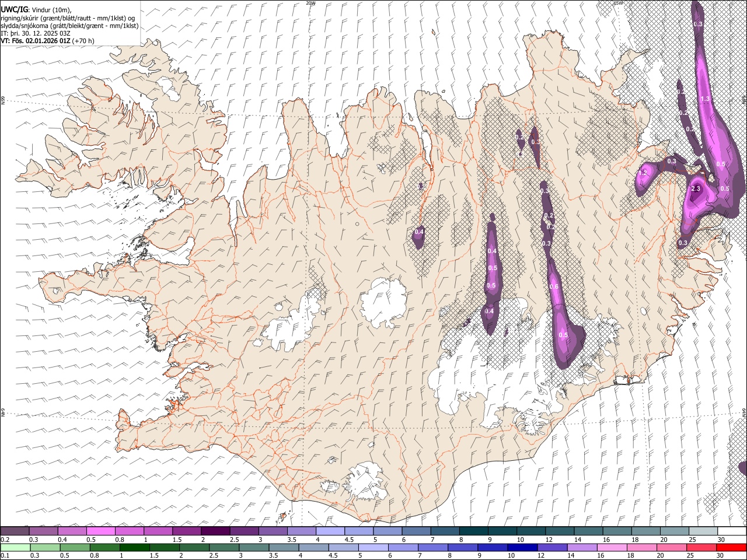Click the '1.3' precipitation value on the map

pos(705,99)
